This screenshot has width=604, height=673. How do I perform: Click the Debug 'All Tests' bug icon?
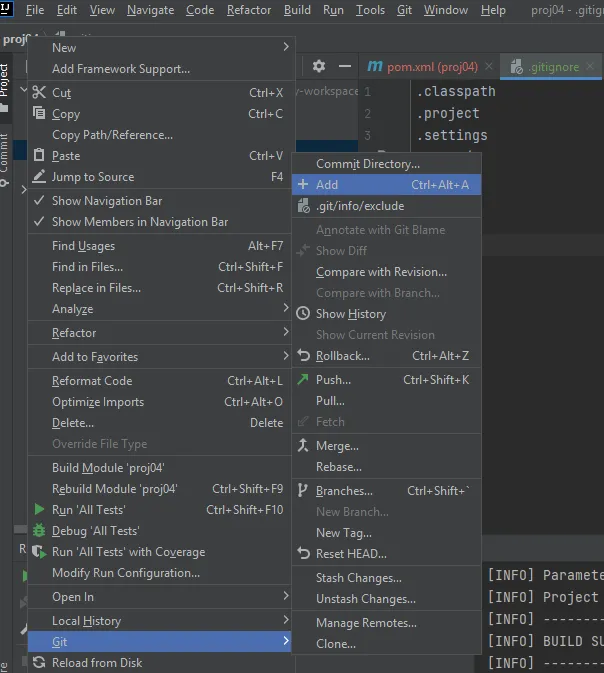39,531
